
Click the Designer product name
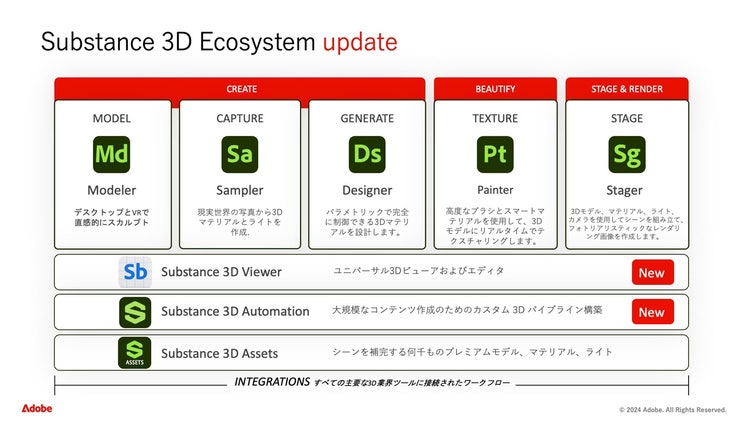coord(367,190)
